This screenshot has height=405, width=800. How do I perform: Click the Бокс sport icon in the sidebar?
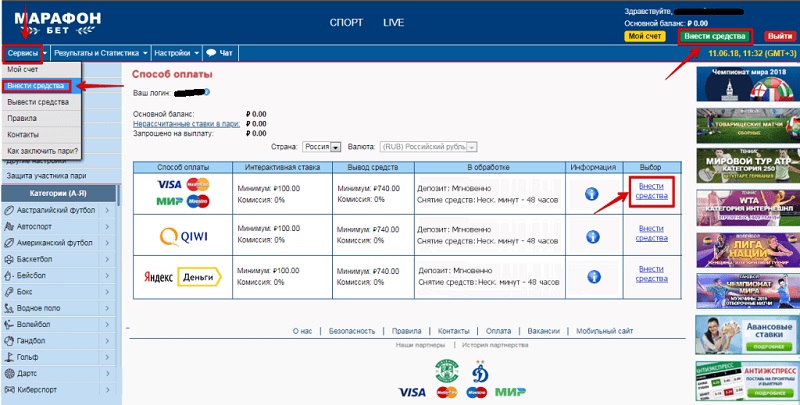9,291
